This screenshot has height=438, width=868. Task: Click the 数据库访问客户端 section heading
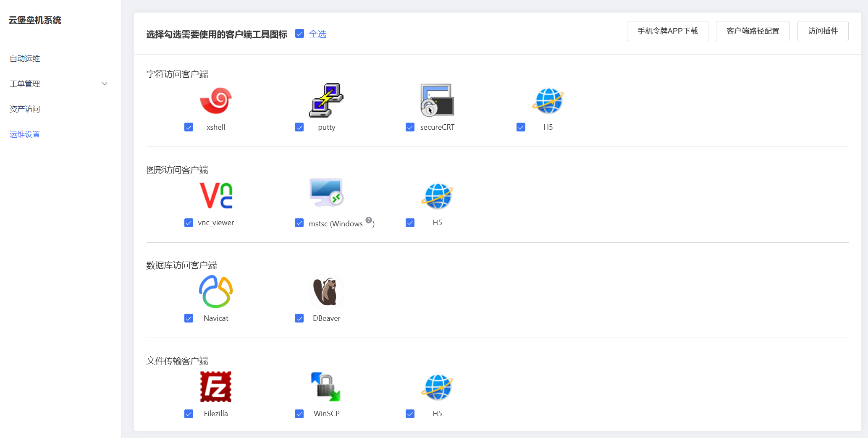[x=181, y=265]
